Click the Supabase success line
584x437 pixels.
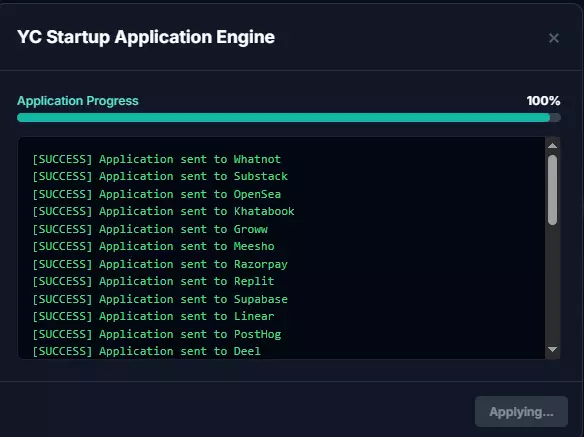coord(160,299)
